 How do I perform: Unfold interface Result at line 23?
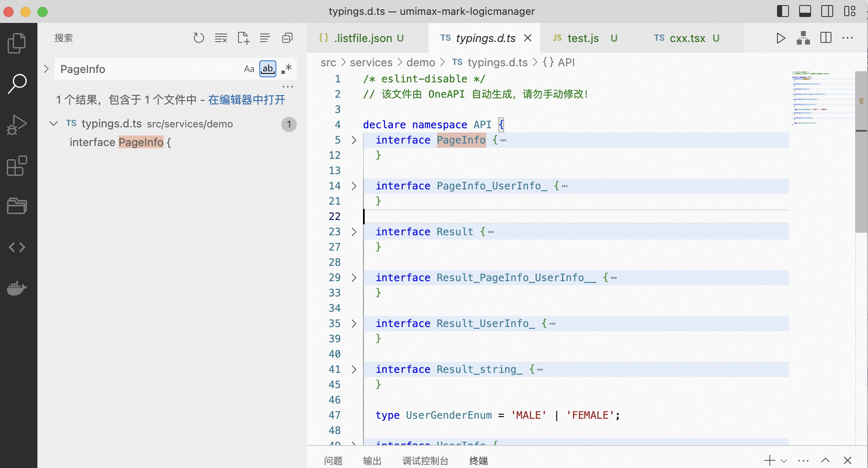pyautogui.click(x=354, y=232)
